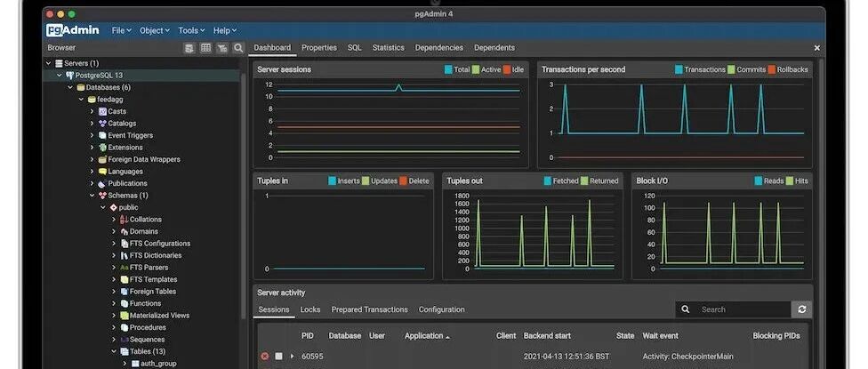This screenshot has height=369, width=868.
Task: Collapse the Schemas (1) node
Action: coord(92,196)
